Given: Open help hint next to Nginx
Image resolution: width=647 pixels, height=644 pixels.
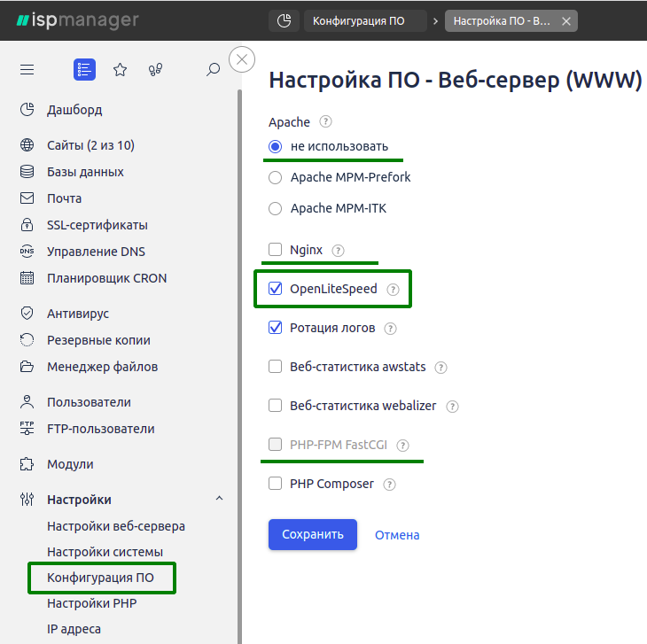Looking at the screenshot, I should (x=338, y=251).
